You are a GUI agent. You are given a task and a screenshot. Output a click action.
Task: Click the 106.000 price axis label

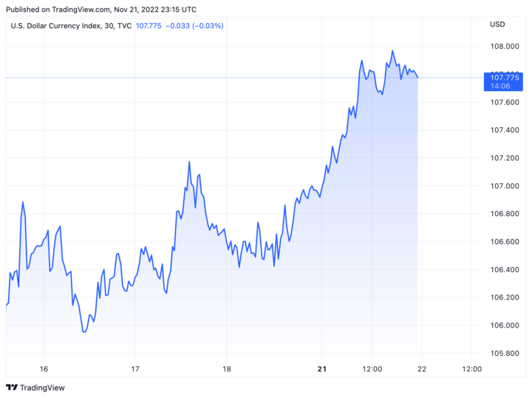505,326
